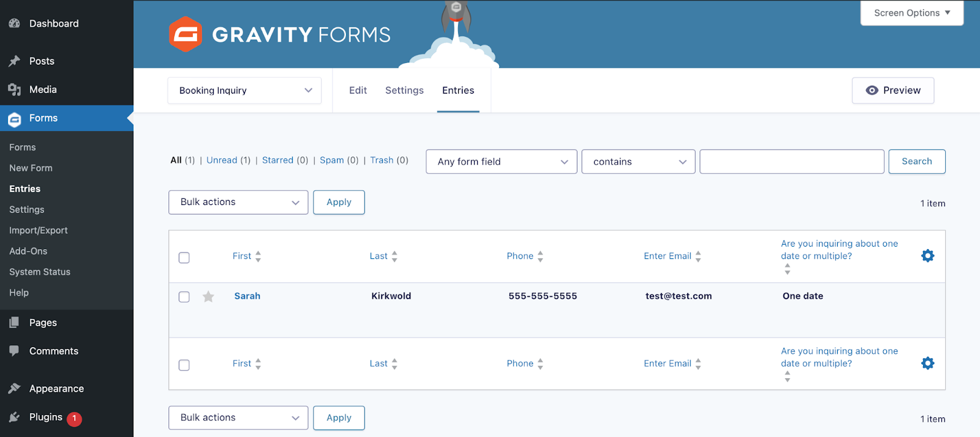Filter entries by Trash link
Screen dimensions: 980x437
coord(382,160)
